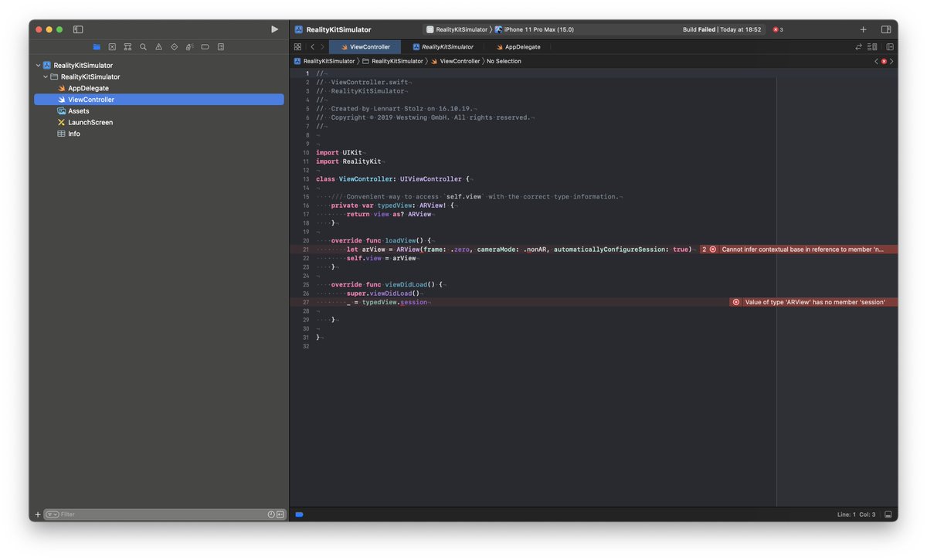This screenshot has width=927, height=560.
Task: Click the 'import RealityKit' code line
Action: pos(349,161)
